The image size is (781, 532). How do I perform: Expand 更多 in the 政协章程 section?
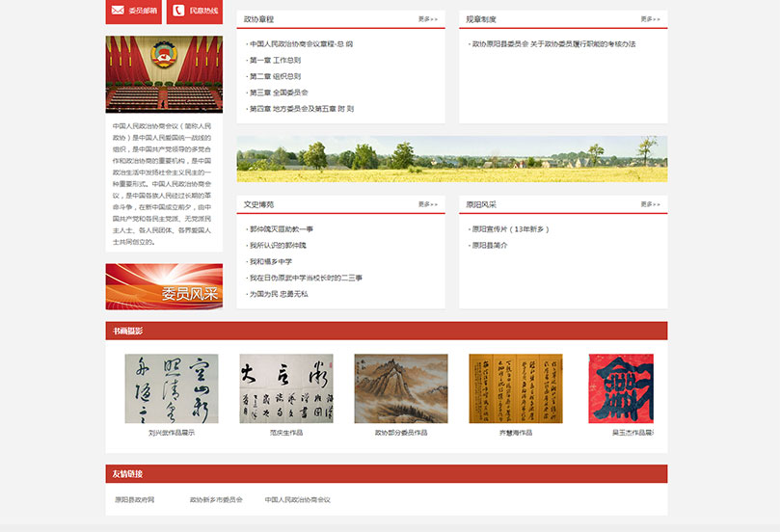(x=427, y=19)
